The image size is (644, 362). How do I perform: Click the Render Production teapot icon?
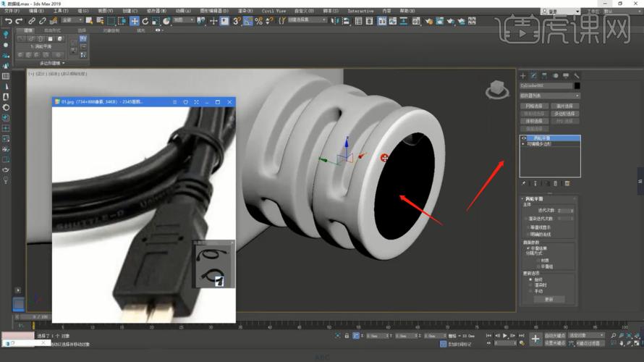click(x=451, y=21)
